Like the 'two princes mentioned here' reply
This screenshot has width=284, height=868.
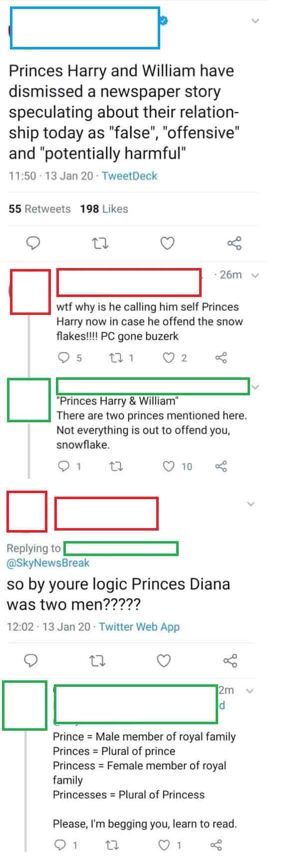click(x=178, y=466)
